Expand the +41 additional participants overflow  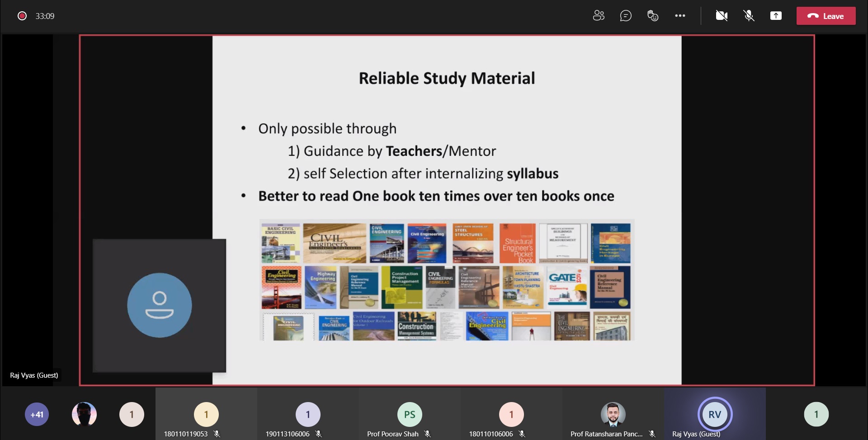pos(37,414)
